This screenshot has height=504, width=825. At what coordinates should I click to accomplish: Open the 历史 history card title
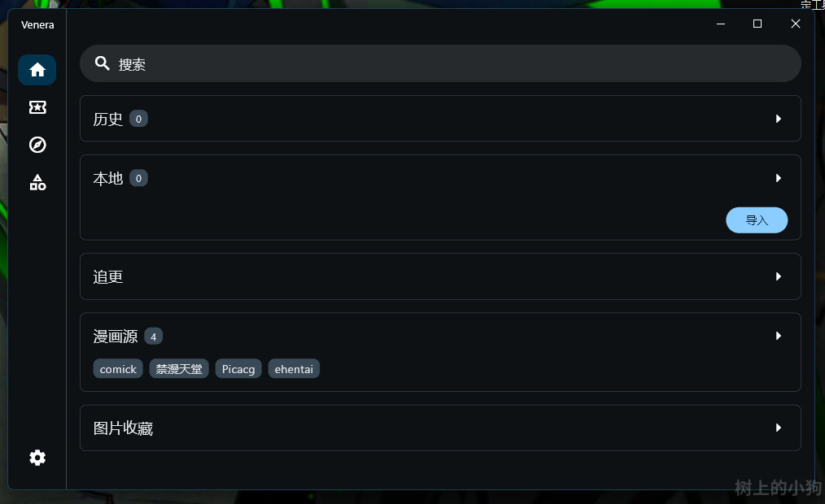[108, 119]
